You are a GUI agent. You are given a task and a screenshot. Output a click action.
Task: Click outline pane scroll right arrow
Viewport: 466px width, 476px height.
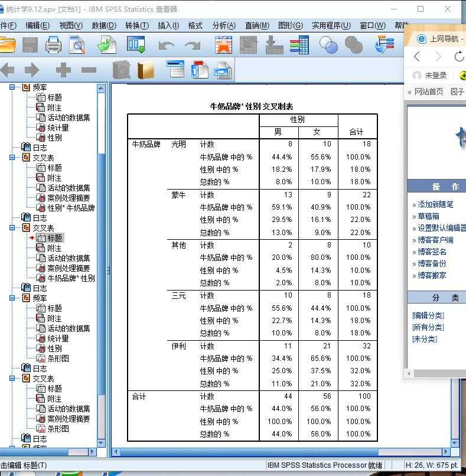92,452
